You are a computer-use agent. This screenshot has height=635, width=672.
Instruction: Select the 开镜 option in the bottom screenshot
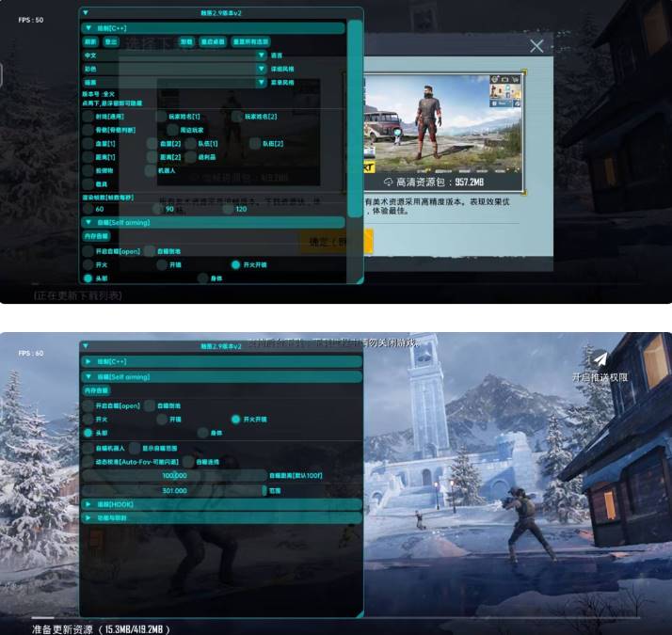162,419
